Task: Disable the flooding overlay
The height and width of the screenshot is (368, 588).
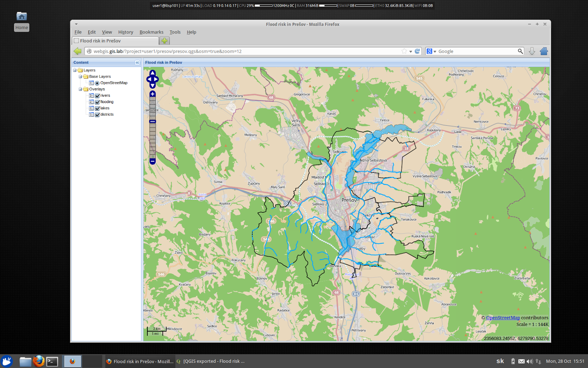Action: point(97,102)
